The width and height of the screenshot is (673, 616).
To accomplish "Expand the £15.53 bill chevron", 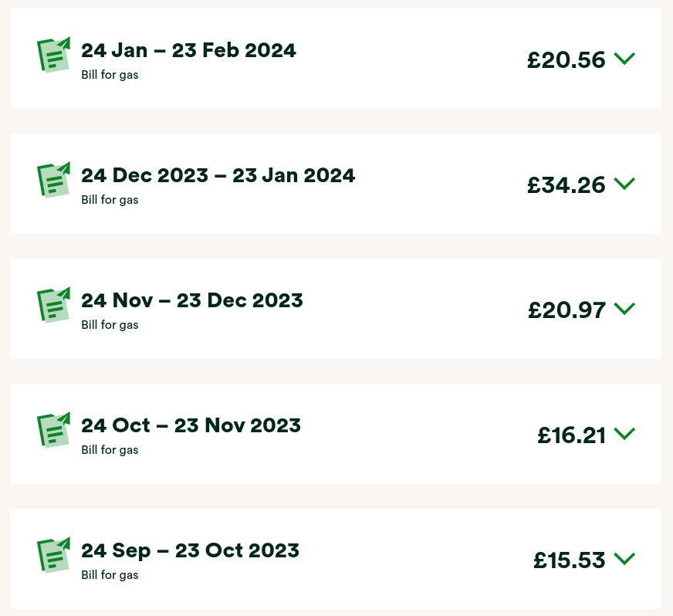I will click(x=624, y=559).
